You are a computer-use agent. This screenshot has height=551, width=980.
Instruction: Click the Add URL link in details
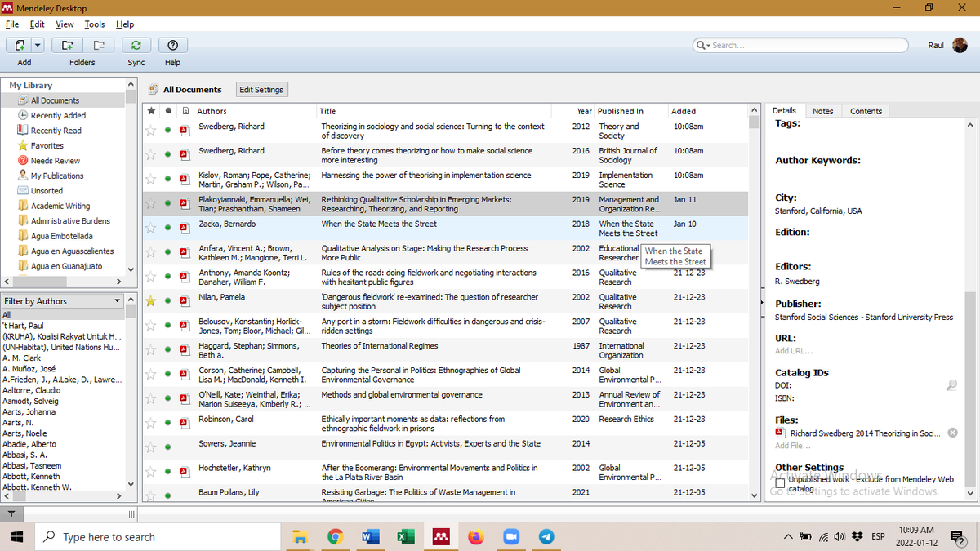tap(794, 351)
